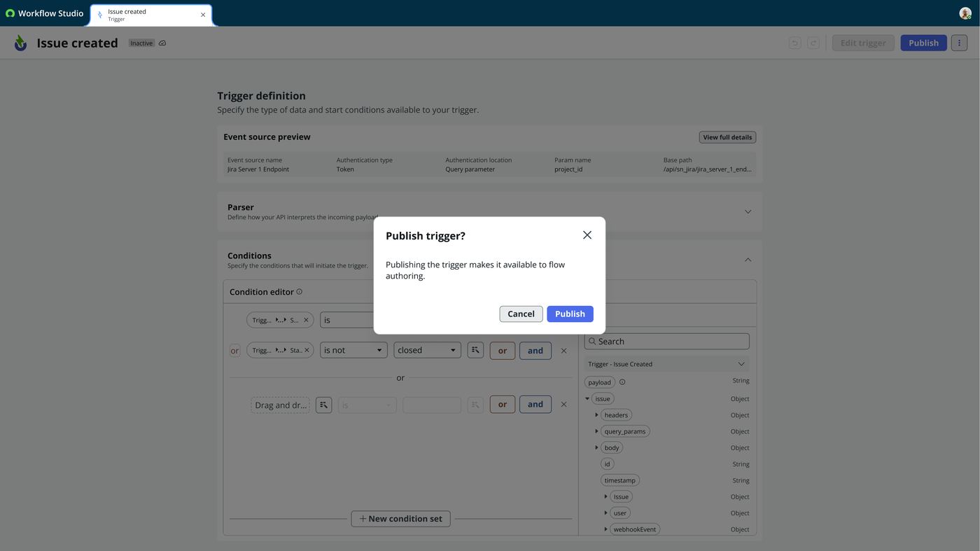
Task: Cancel the publish dialog
Action: coord(521,314)
